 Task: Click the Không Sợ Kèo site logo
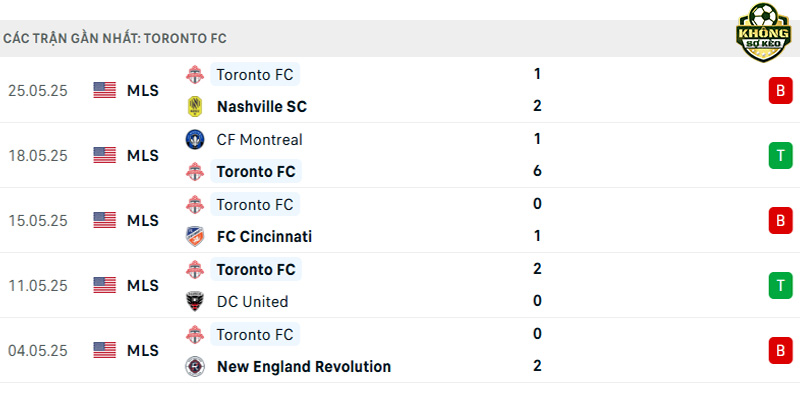coord(763,32)
